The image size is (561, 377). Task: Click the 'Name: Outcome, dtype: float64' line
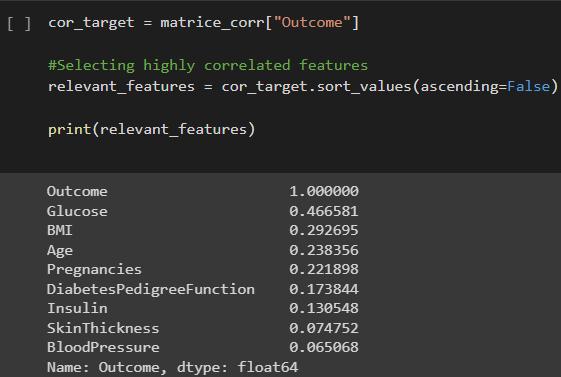(172, 367)
